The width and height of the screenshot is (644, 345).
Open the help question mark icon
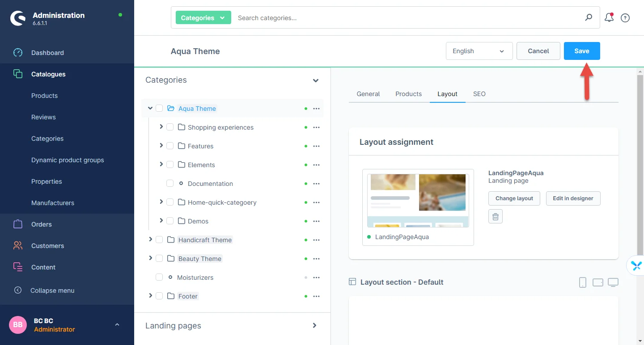(625, 18)
